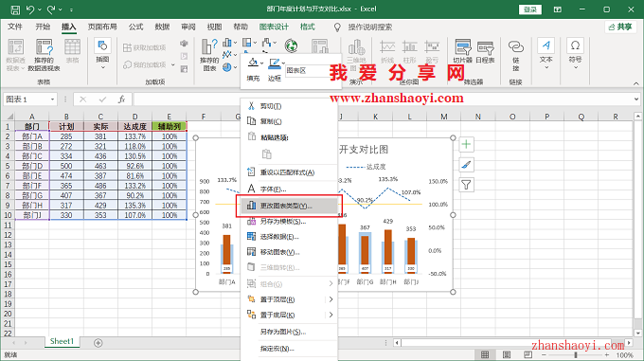Expand the Name Box dropdown arrow
The width and height of the screenshot is (644, 361).
pyautogui.click(x=53, y=99)
